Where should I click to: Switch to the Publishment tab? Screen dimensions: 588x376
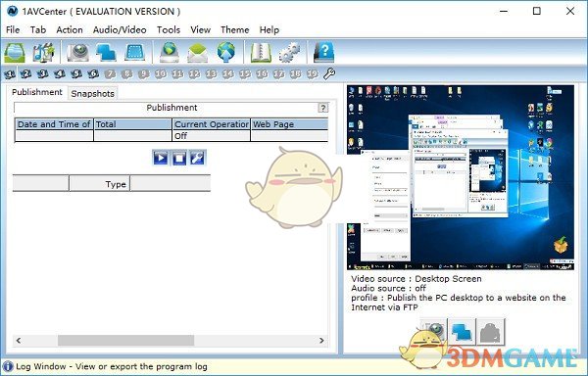click(x=37, y=92)
